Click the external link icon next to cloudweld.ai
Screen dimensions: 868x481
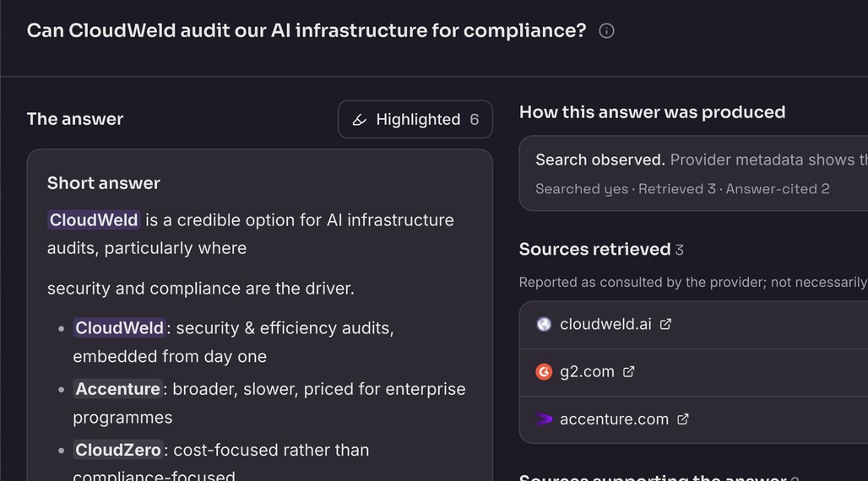coord(665,324)
